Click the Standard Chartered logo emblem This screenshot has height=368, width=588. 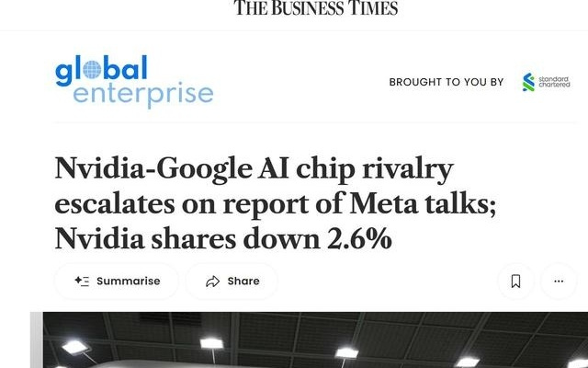point(528,82)
